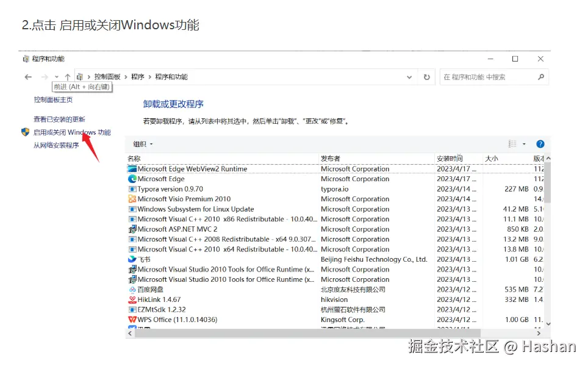The height and width of the screenshot is (366, 588).
Task: Expand the address bar history dropdown
Action: pos(409,77)
